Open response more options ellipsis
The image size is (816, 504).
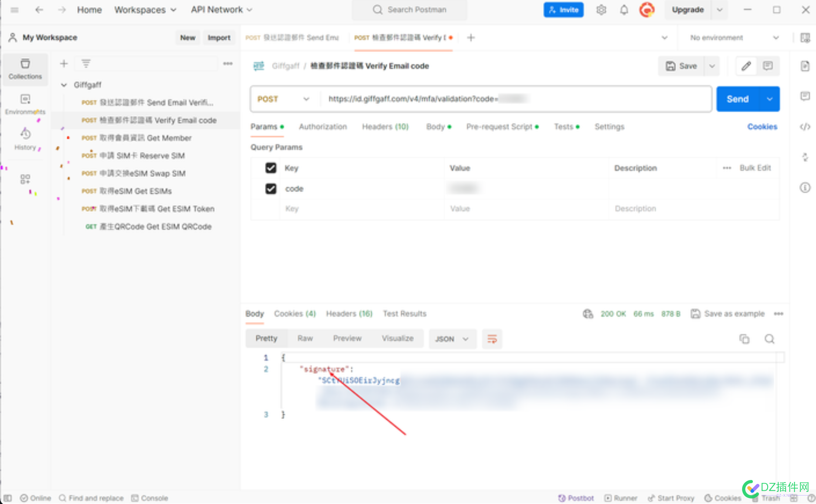pos(779,314)
